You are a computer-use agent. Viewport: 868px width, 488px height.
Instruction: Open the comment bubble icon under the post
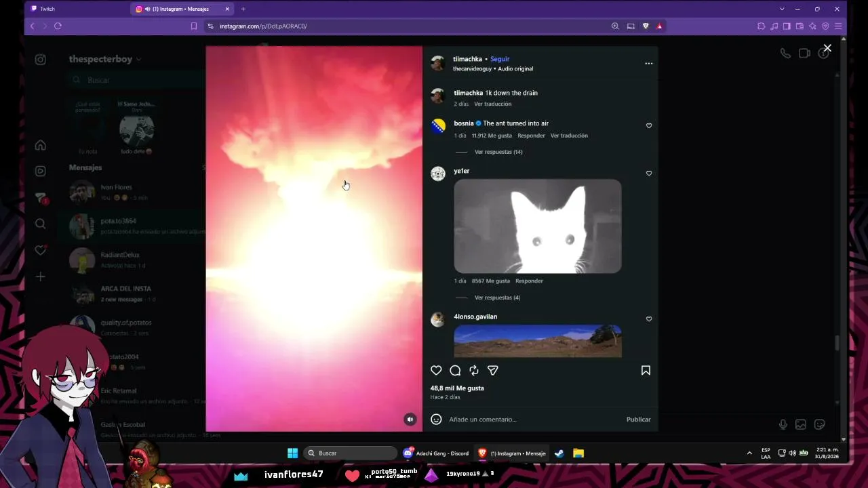point(455,370)
